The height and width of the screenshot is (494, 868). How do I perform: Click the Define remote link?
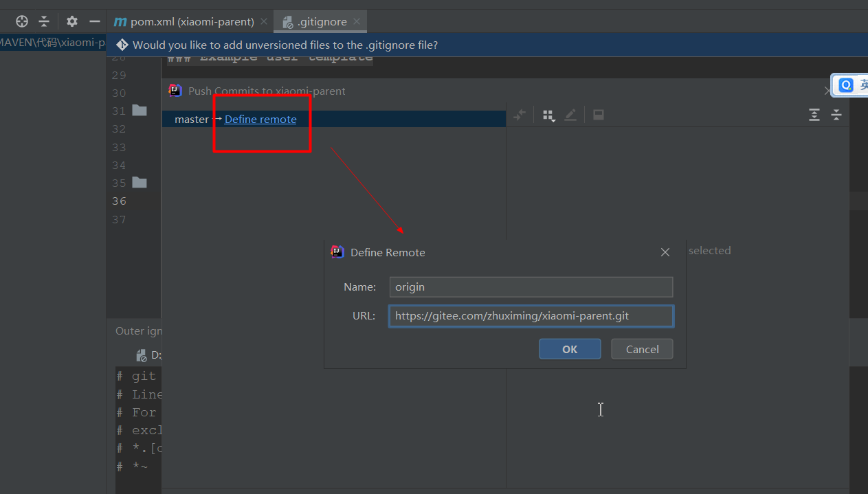click(260, 120)
